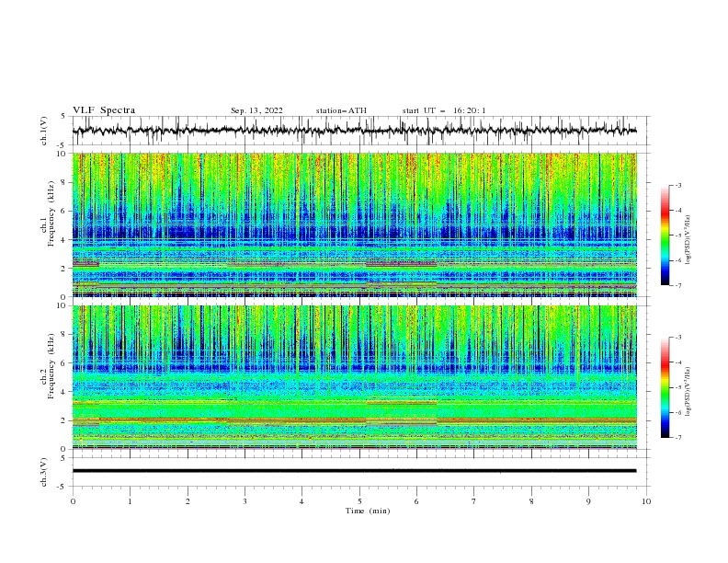The height and width of the screenshot is (563, 728).
Task: Click the "-5" tick on upper color bar
Action: (x=677, y=236)
